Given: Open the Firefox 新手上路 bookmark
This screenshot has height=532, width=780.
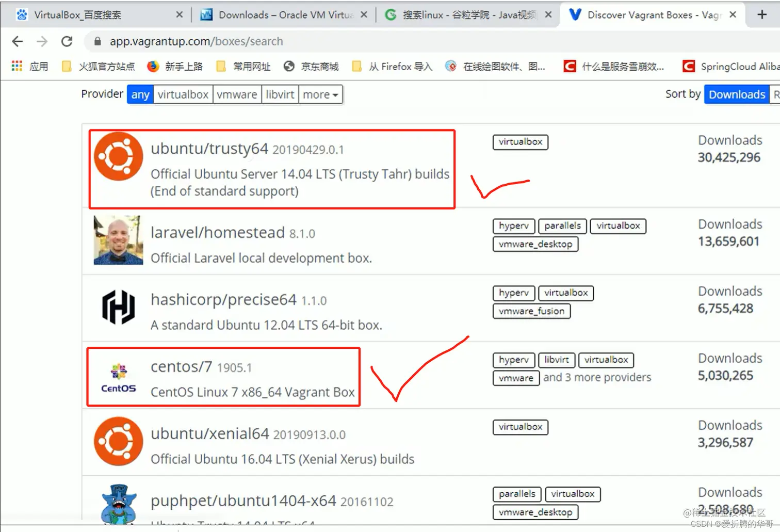Looking at the screenshot, I should (x=175, y=66).
